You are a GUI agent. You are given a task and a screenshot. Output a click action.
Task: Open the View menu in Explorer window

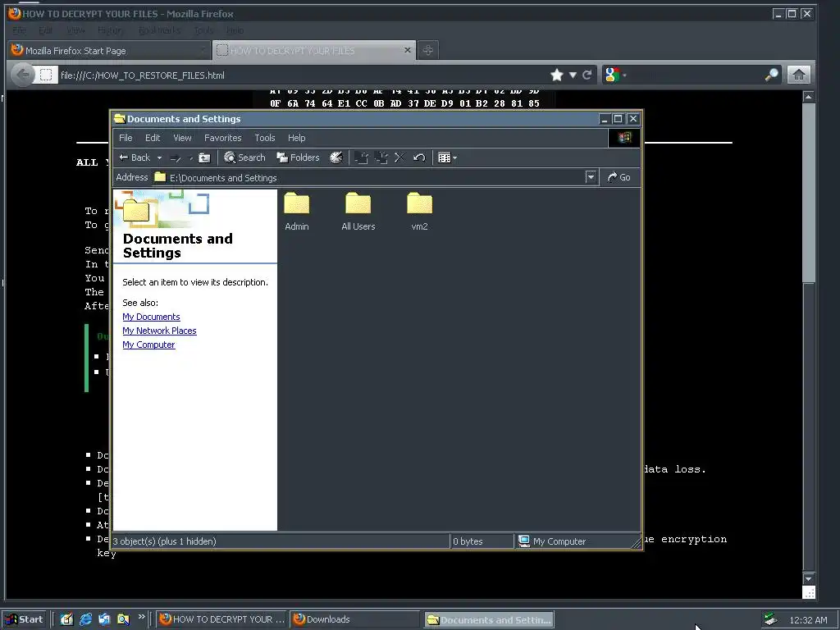pos(182,138)
